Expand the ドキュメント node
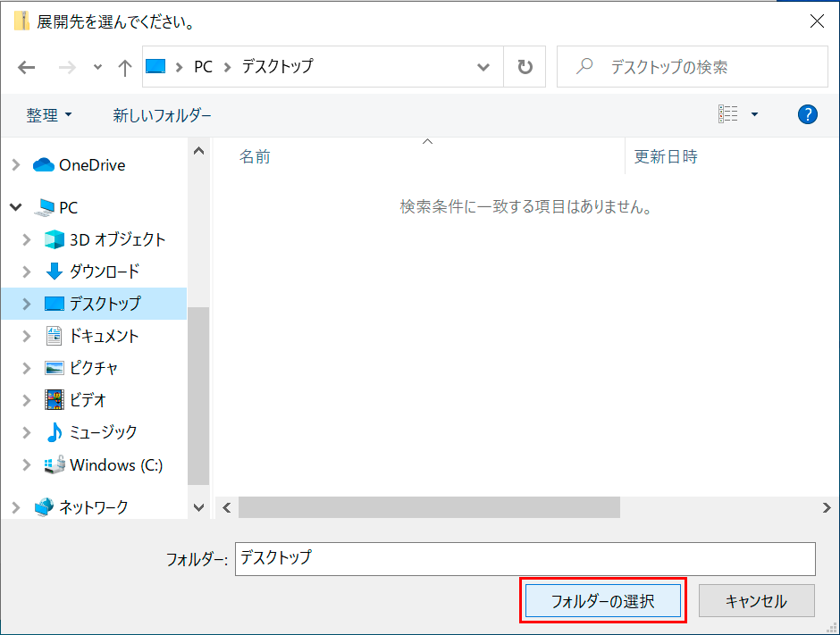840x635 pixels. coord(27,336)
